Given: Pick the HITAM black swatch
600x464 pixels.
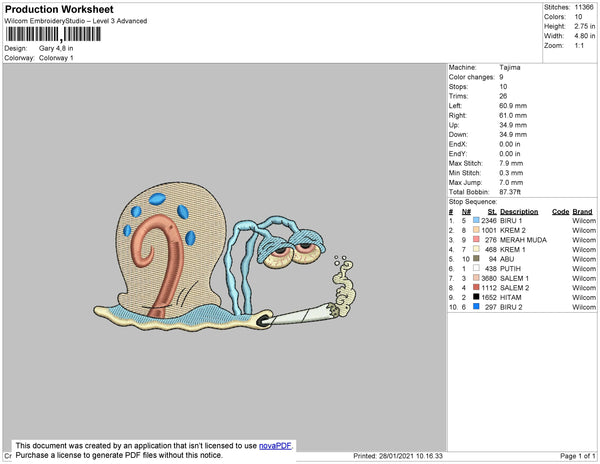Looking at the screenshot, I should click(x=476, y=297).
